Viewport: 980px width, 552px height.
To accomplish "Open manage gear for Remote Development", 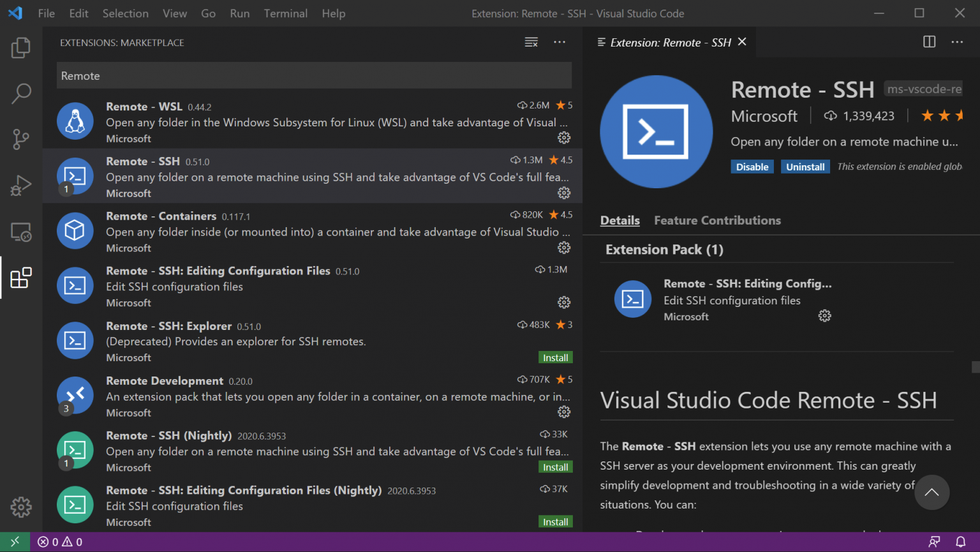I will pos(564,412).
